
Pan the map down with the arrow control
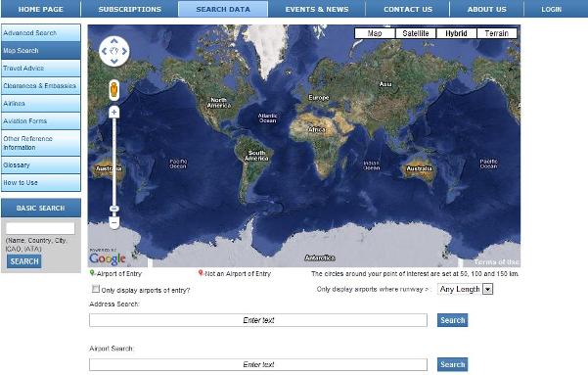coord(114,61)
